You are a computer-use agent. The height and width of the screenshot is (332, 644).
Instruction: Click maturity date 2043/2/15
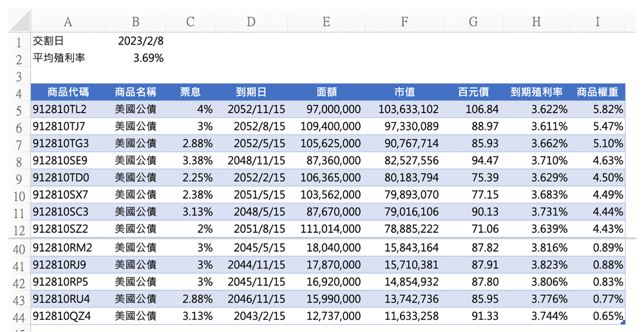tap(251, 316)
